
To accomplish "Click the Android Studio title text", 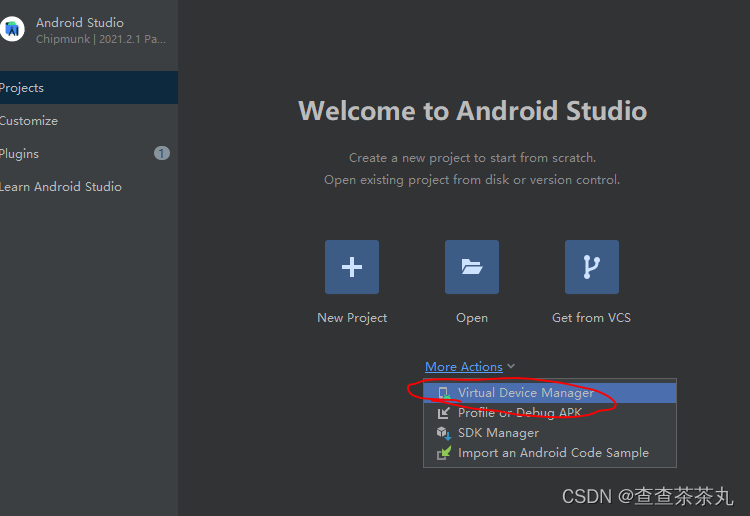I will [80, 22].
